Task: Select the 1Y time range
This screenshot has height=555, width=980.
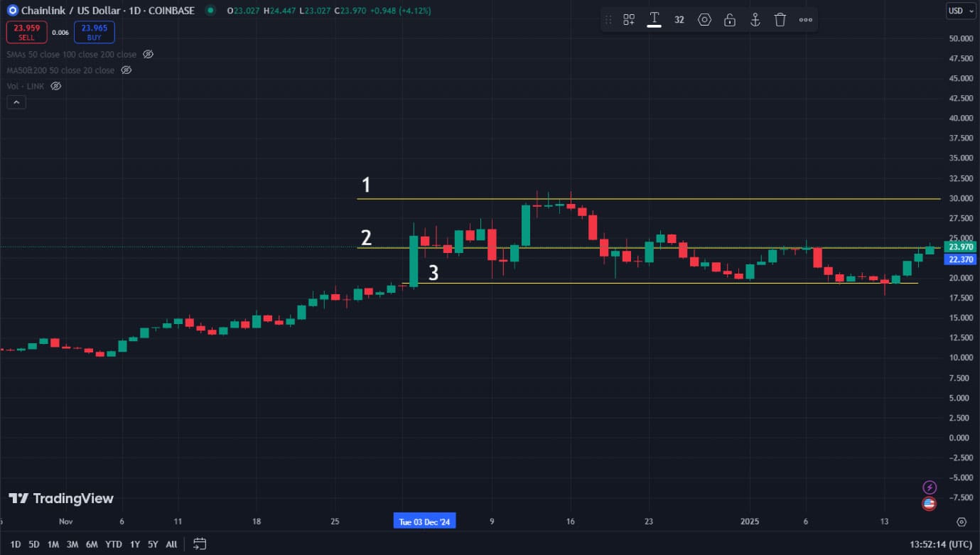Action: pos(135,544)
